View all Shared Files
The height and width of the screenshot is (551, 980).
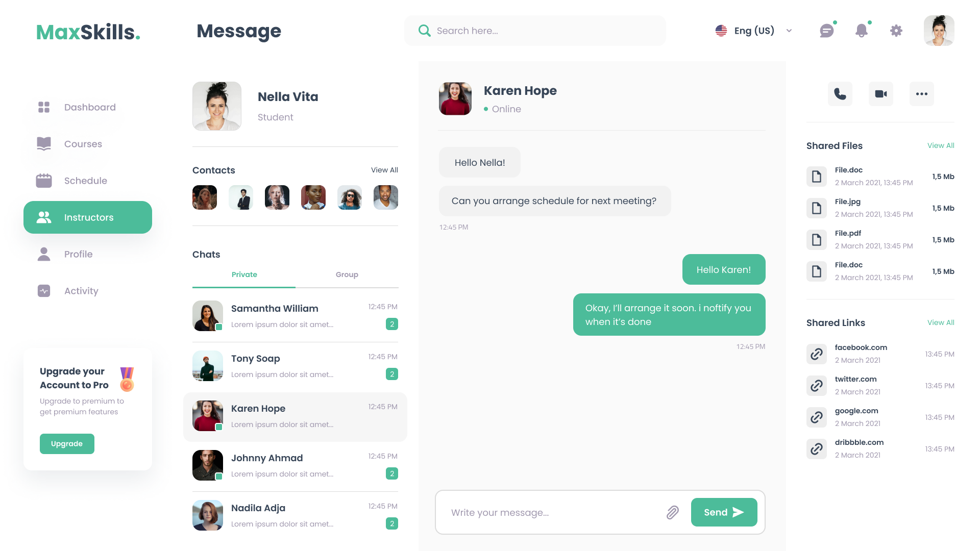coord(941,145)
